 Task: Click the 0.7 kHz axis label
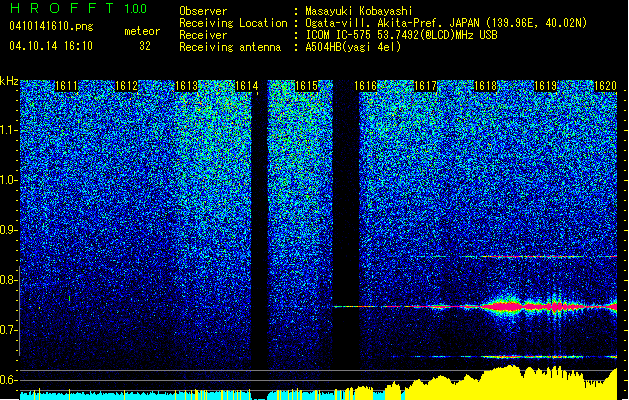click(x=9, y=330)
